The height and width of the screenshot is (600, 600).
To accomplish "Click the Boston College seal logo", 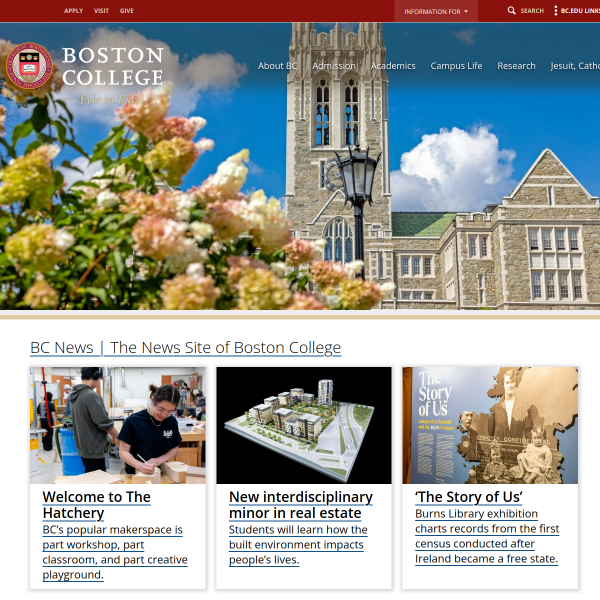I will coord(29,66).
